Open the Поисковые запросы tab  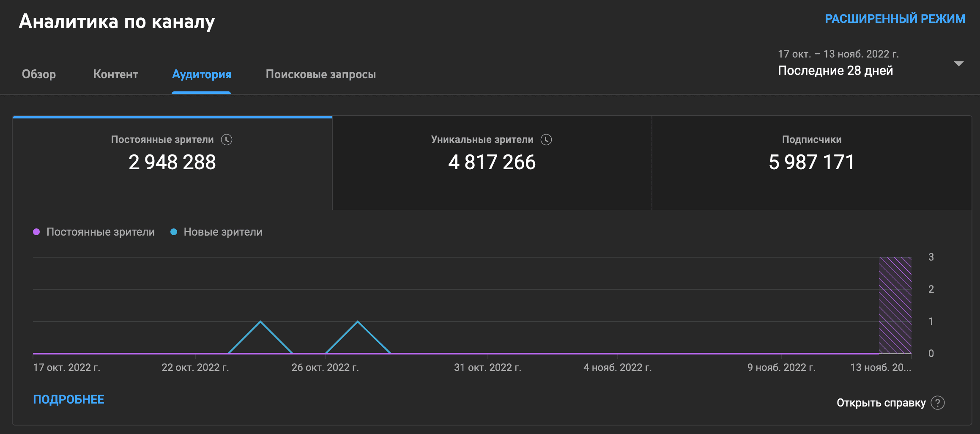[320, 74]
